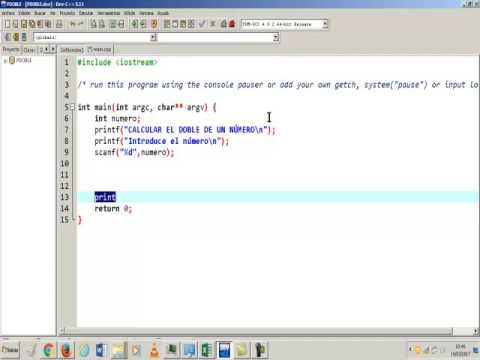Viewport: 480px width, 360px height.
Task: Open the globals class browser dropdown
Action: point(153,37)
